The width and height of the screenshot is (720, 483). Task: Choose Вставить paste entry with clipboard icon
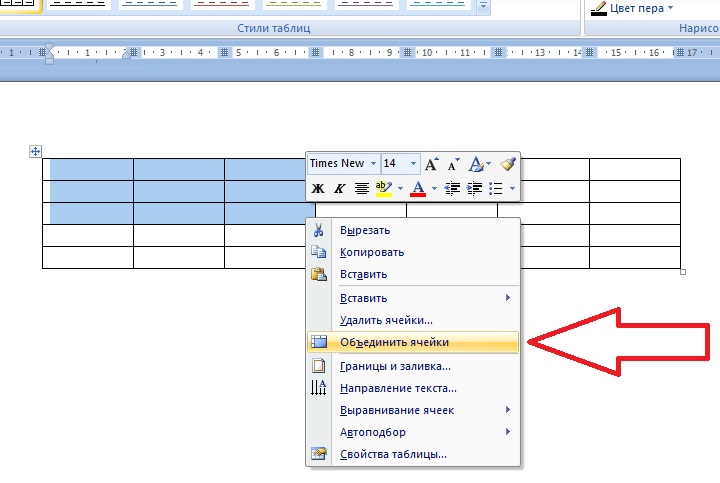coord(413,274)
